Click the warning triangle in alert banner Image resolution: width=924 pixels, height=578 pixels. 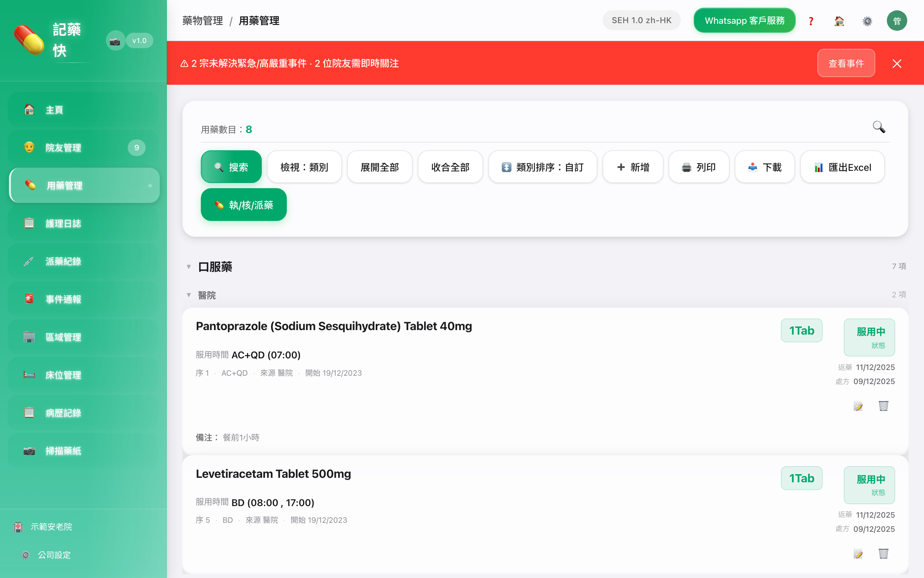(x=184, y=64)
